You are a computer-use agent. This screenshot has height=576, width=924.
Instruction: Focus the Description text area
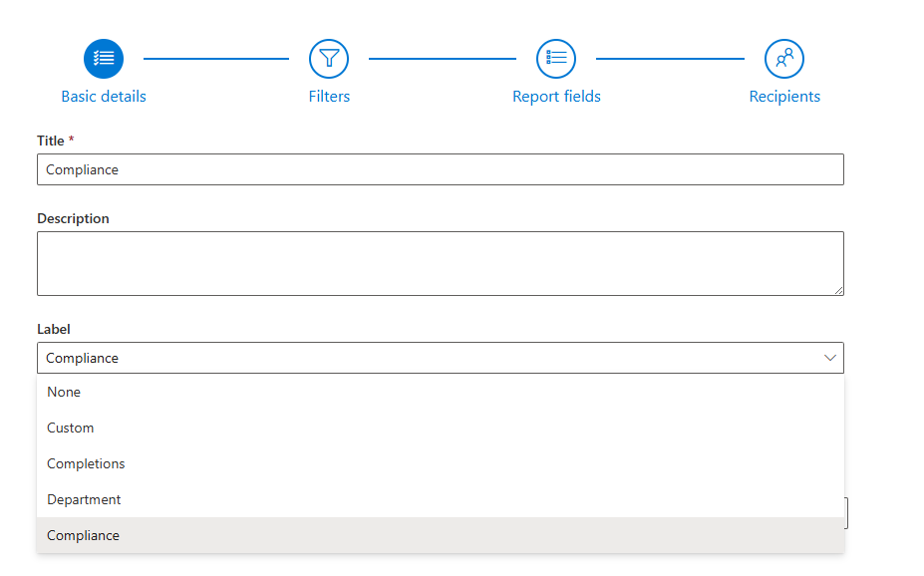pos(440,263)
